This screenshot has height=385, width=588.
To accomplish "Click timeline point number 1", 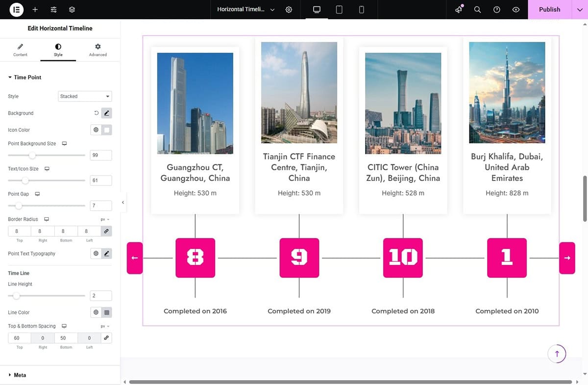I will click(507, 258).
